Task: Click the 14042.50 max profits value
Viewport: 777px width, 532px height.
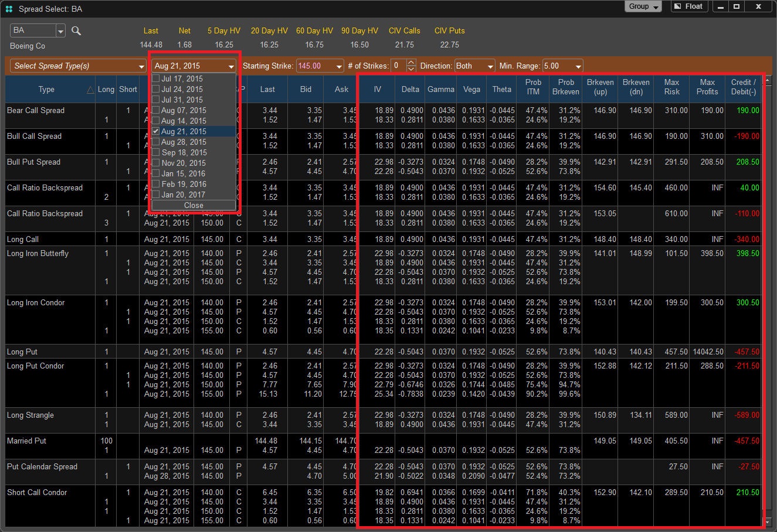Action: [708, 352]
